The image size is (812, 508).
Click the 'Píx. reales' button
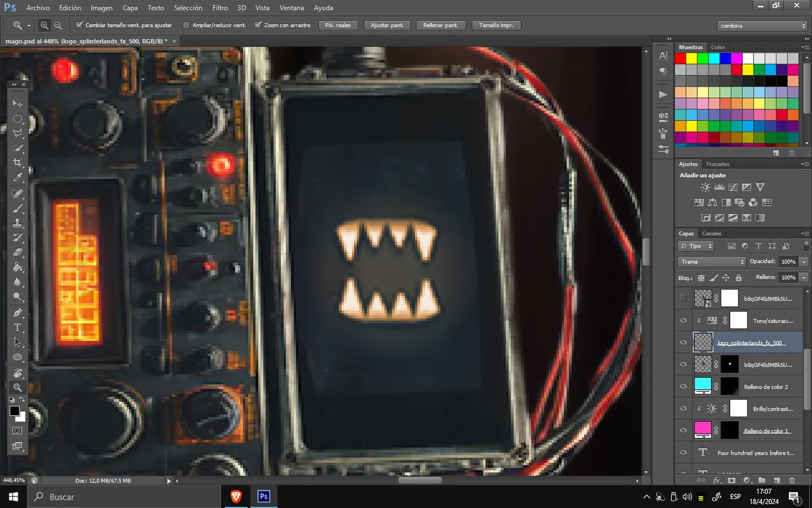coord(338,25)
